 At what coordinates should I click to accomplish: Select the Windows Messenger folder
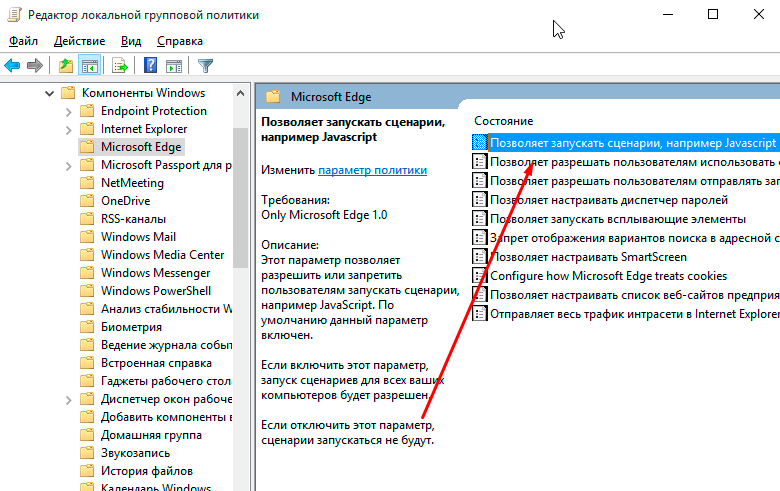click(x=156, y=273)
